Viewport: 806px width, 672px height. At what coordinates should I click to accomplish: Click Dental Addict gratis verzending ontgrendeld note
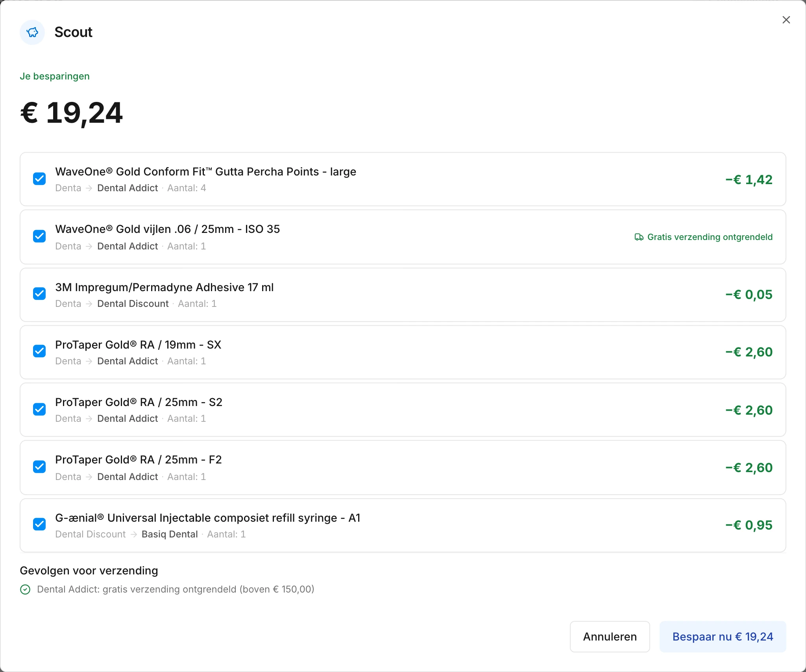176,589
